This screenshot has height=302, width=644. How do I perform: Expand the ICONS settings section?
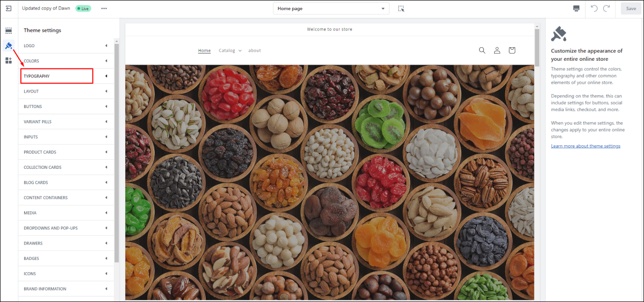tap(66, 274)
